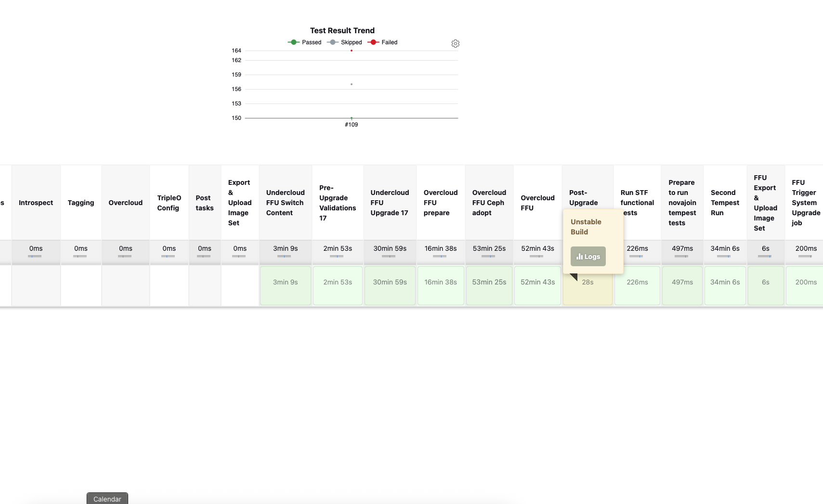Click the red Failed data point on chart

coord(352,51)
